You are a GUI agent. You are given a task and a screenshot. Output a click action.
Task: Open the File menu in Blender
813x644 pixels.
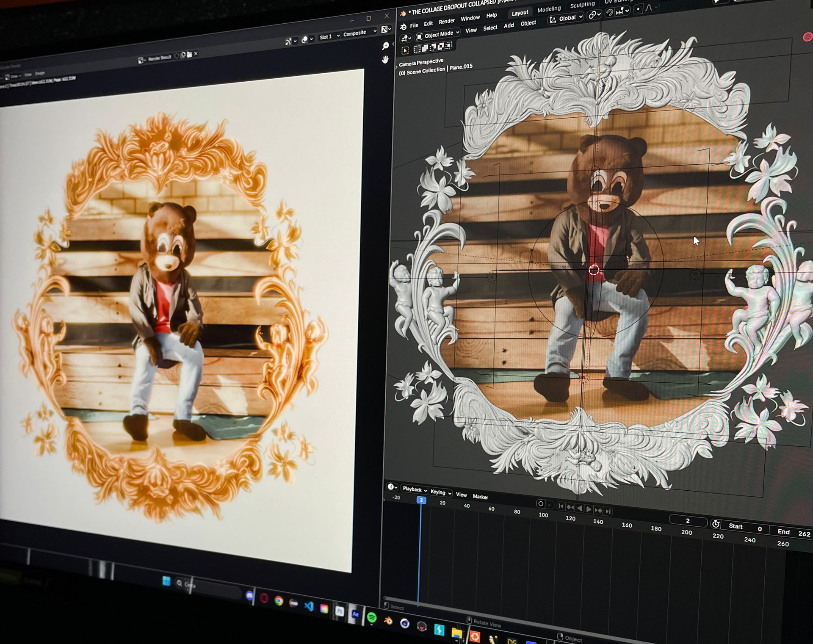pos(414,25)
